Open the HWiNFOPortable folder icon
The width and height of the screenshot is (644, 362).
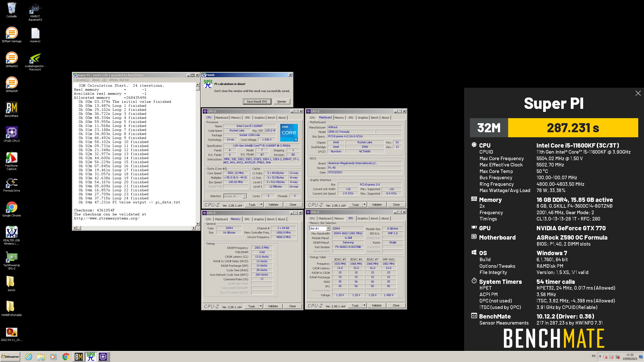pos(12,308)
